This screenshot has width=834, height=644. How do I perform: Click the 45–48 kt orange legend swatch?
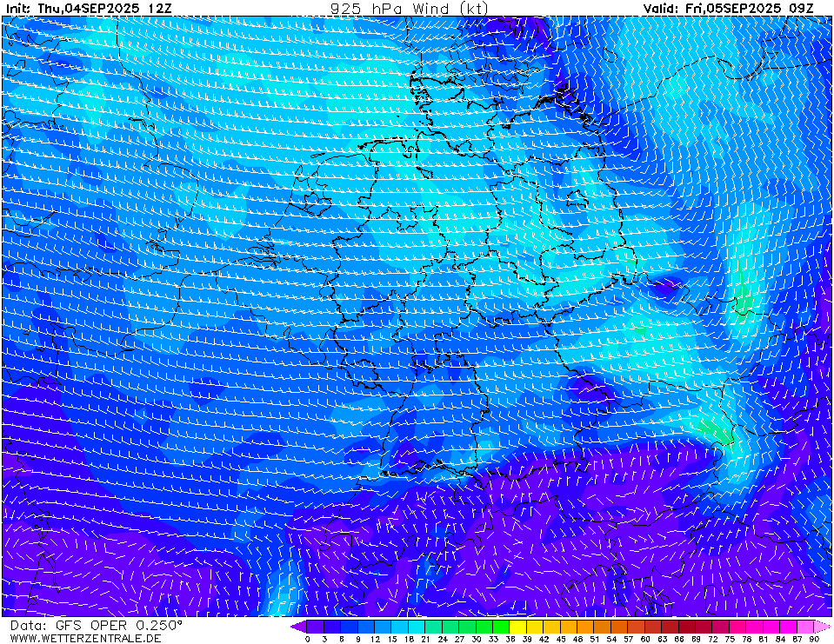click(569, 627)
